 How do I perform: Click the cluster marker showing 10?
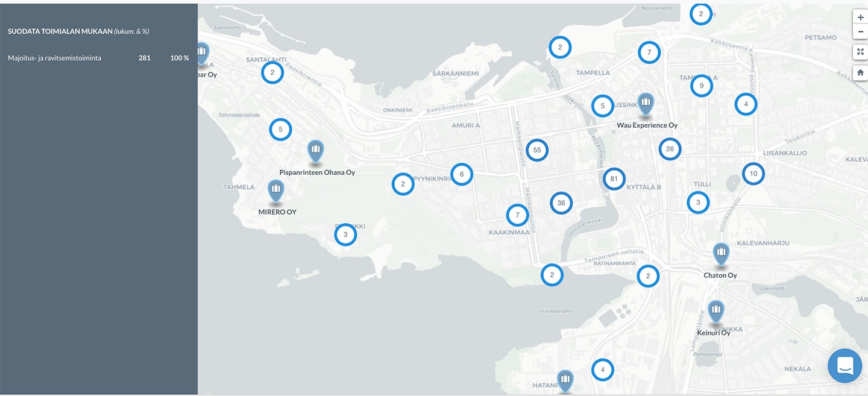click(x=753, y=174)
